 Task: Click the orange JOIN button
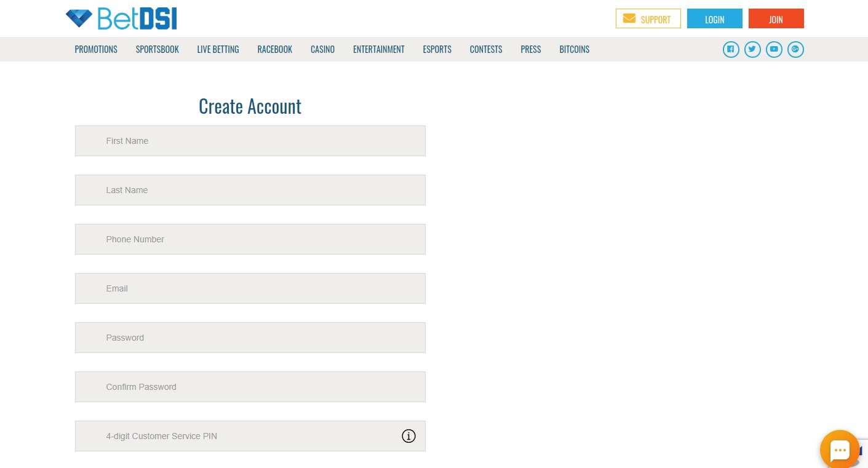pyautogui.click(x=776, y=18)
